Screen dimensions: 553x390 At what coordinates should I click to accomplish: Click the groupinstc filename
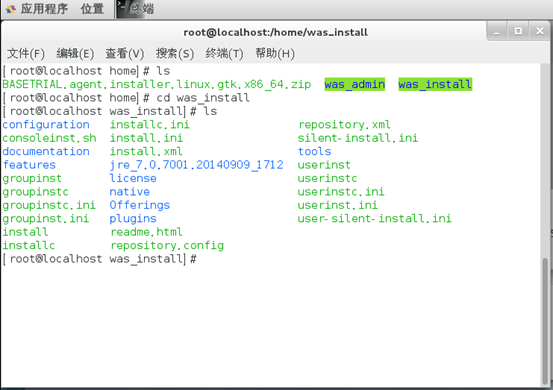point(35,192)
